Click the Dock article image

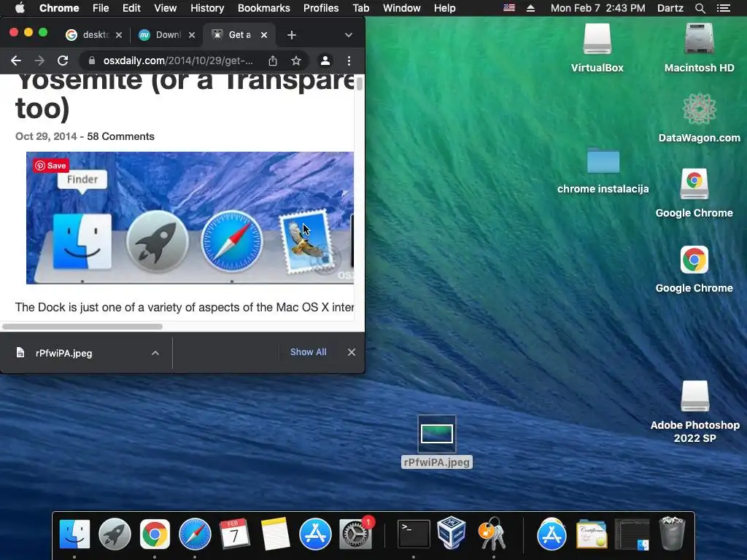190,217
